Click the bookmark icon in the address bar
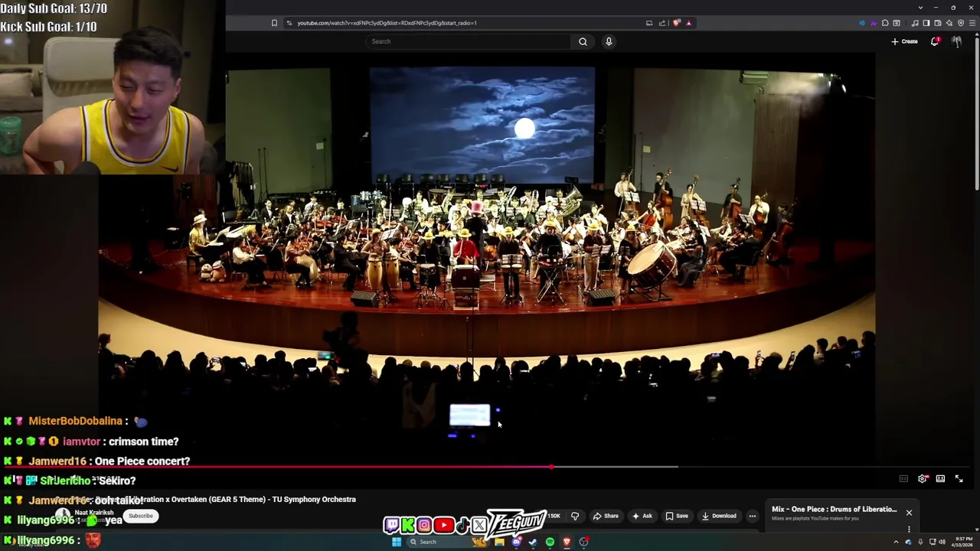Image resolution: width=980 pixels, height=551 pixels. coord(274,23)
